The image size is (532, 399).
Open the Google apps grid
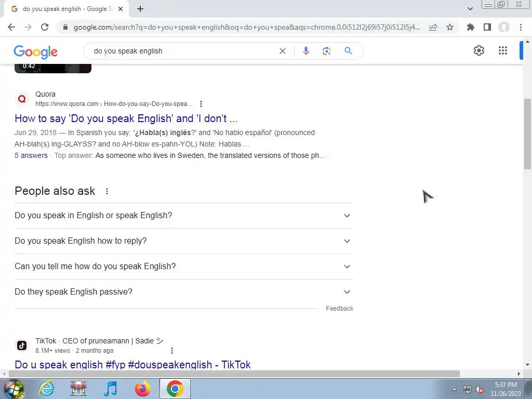[503, 50]
